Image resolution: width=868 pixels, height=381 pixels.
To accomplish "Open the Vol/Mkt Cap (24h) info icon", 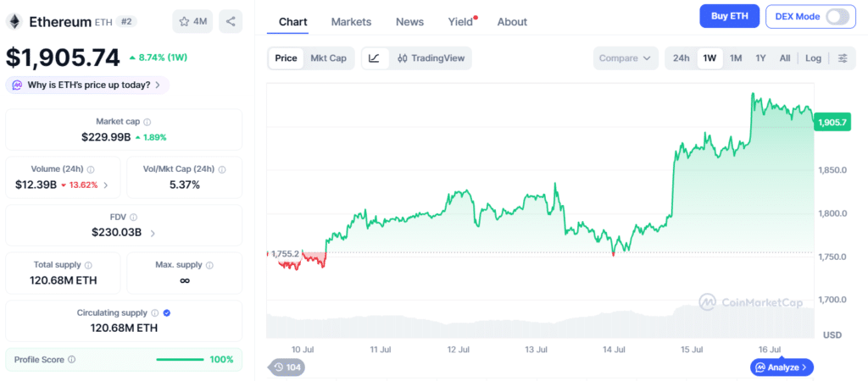I will [222, 170].
